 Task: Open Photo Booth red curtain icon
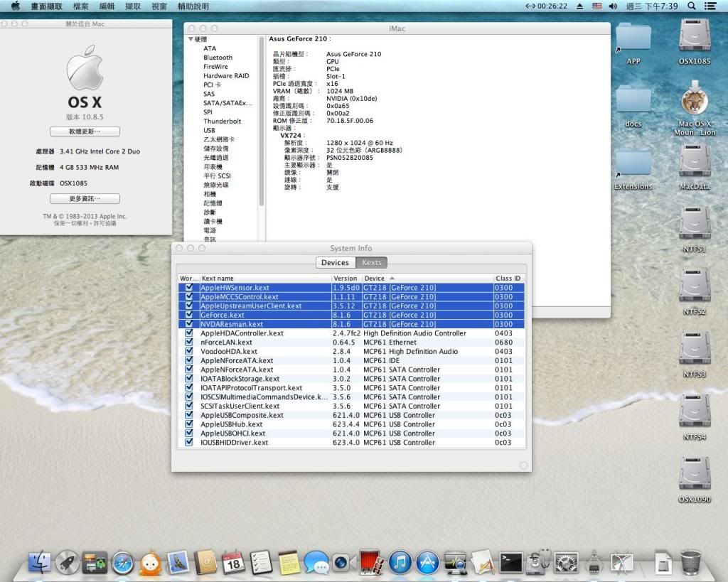point(371,562)
